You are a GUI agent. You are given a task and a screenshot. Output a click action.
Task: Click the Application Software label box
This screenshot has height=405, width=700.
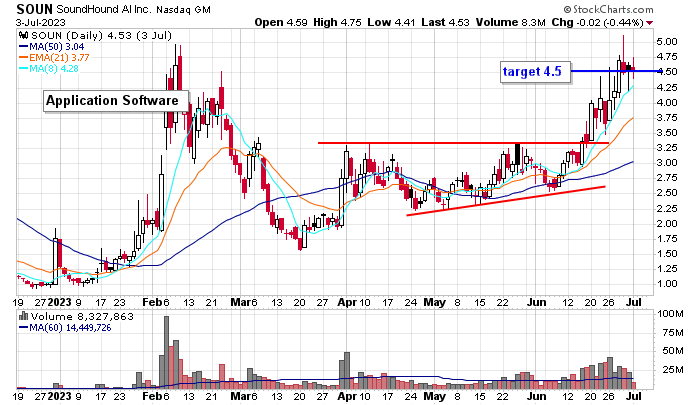point(116,101)
